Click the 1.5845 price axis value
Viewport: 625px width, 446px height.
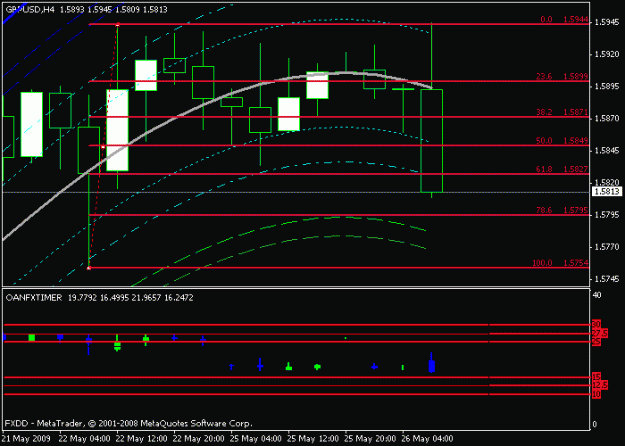point(607,151)
